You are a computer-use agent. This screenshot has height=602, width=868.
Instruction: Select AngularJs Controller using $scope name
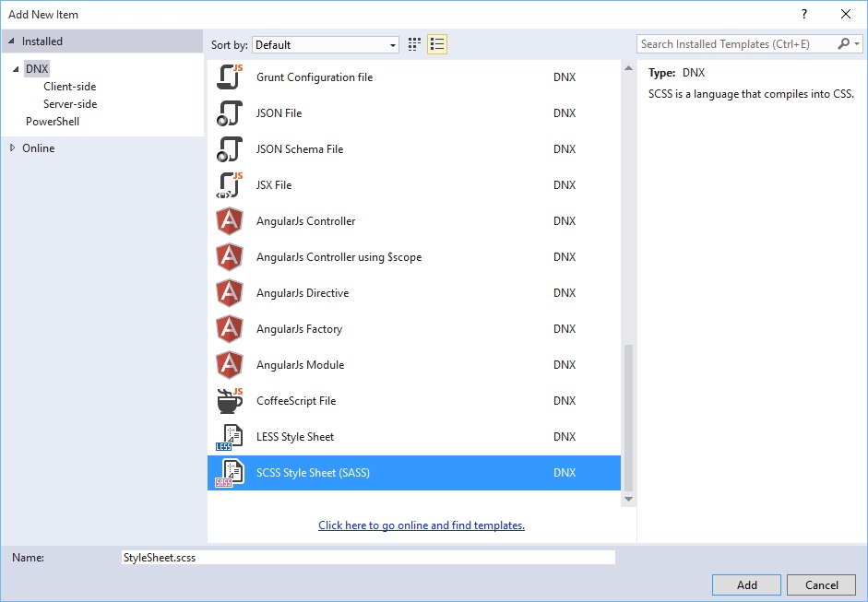click(339, 256)
